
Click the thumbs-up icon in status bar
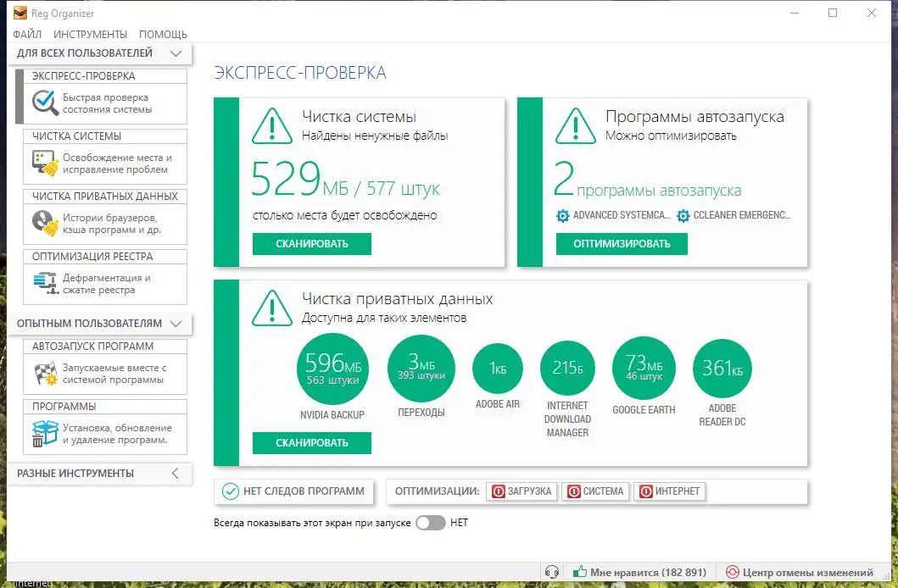point(579,571)
